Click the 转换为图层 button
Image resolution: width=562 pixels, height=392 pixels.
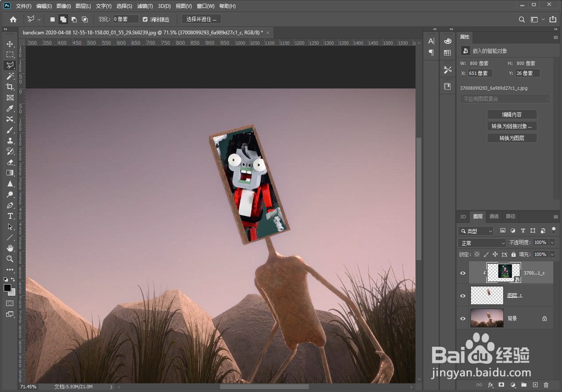click(512, 138)
